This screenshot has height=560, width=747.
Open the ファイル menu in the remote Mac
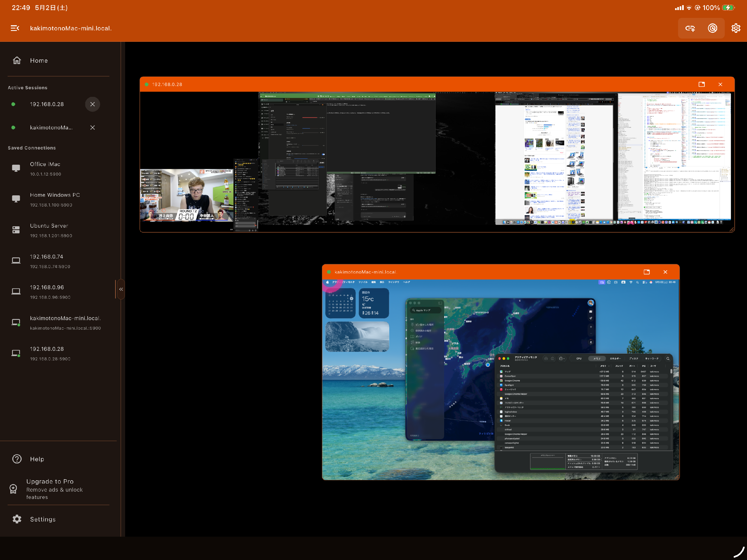[363, 282]
